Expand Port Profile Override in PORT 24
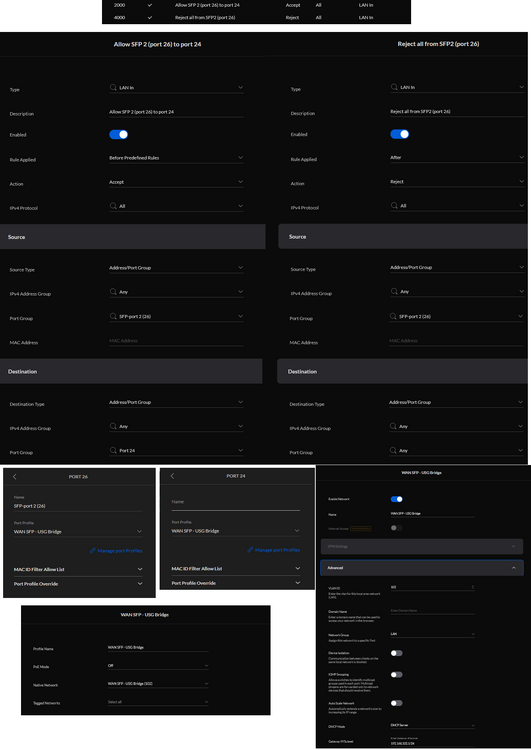The image size is (531, 750). [x=236, y=583]
